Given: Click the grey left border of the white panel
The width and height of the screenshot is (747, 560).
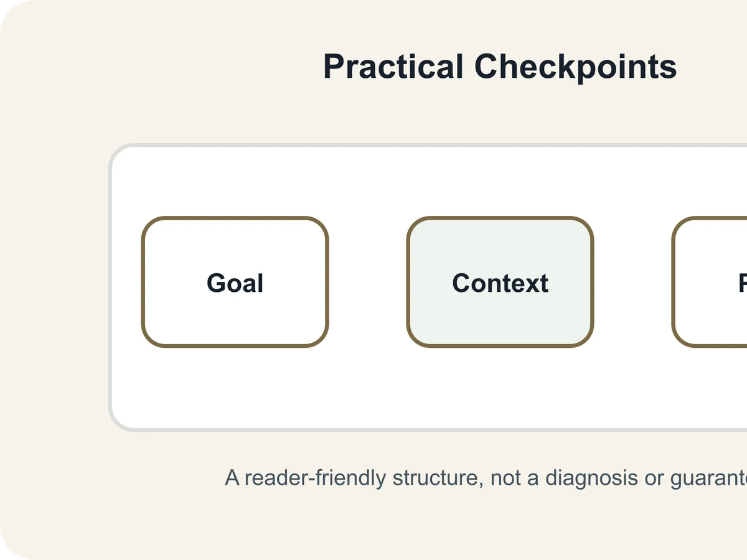Looking at the screenshot, I should click(x=111, y=286).
